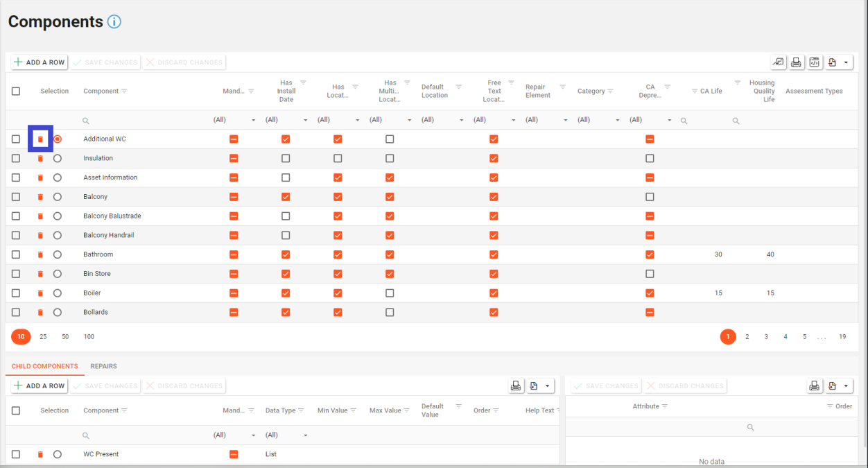Delete the Additional WC row

(40, 139)
